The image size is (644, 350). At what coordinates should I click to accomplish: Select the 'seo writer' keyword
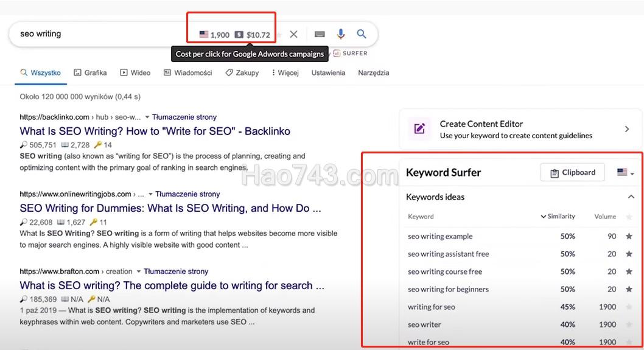(424, 324)
